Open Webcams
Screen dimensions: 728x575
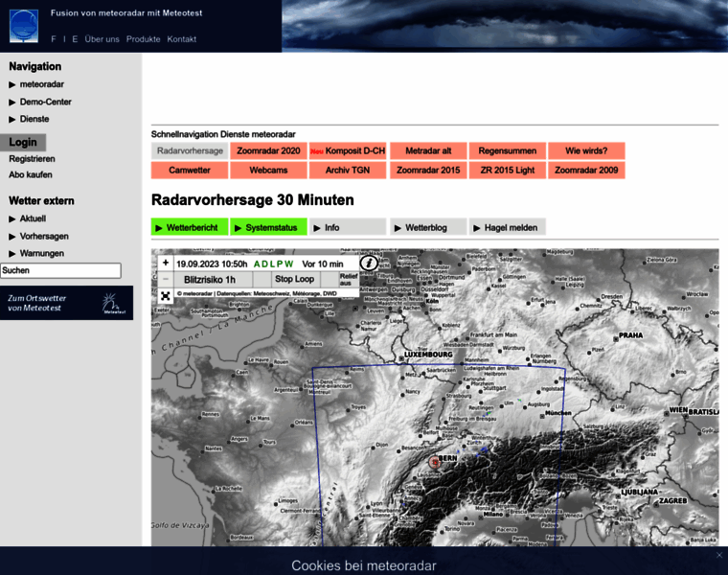click(268, 170)
